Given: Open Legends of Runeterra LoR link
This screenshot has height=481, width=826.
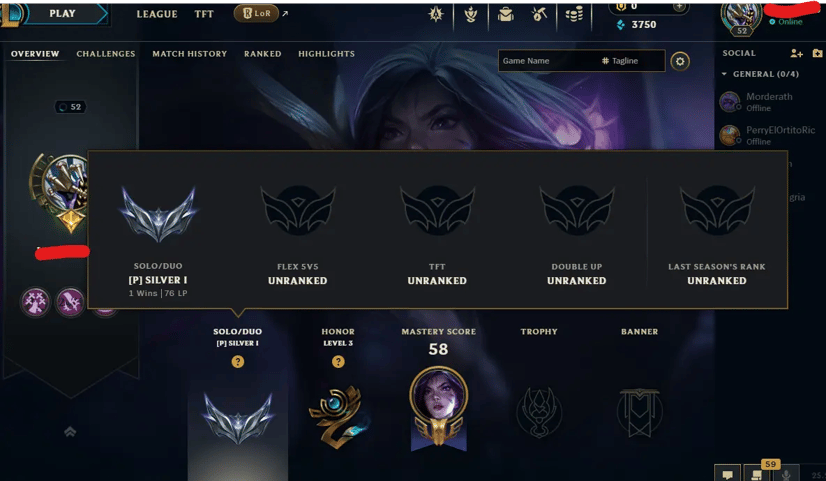Looking at the screenshot, I should click(x=257, y=14).
